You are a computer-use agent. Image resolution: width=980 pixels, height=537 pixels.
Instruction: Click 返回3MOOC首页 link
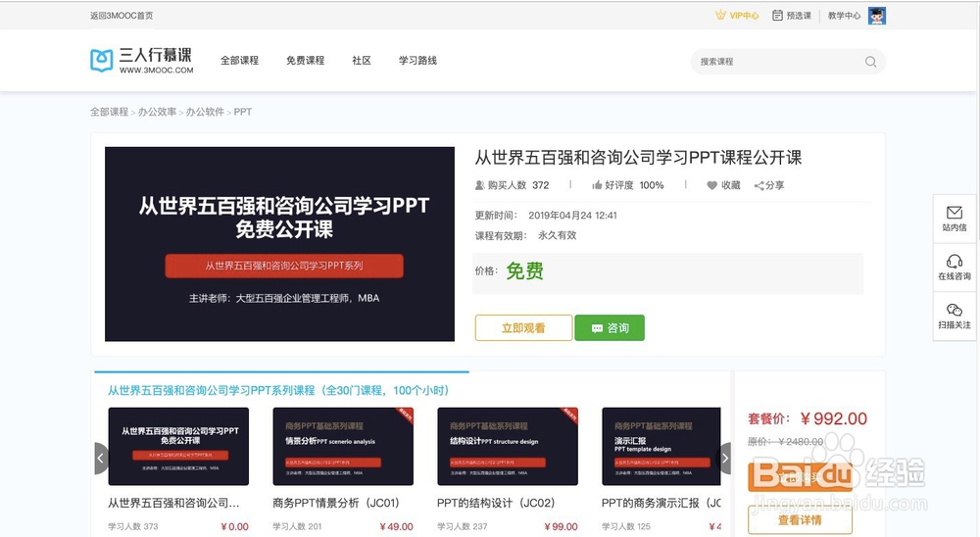(x=122, y=16)
